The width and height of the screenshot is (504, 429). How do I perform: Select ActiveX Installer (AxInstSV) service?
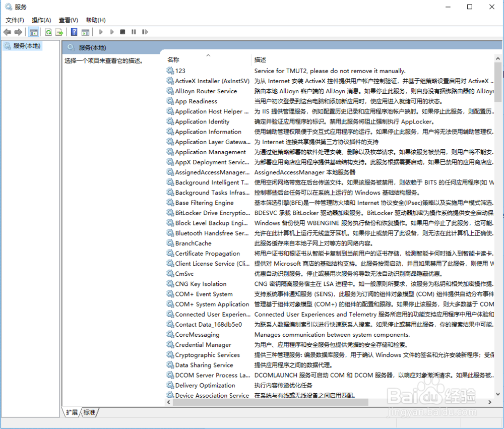pyautogui.click(x=330, y=81)
